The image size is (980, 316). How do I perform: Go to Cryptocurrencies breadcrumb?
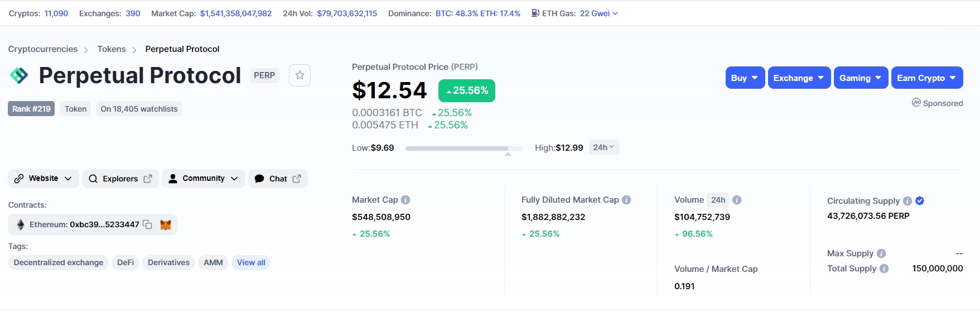click(x=43, y=49)
